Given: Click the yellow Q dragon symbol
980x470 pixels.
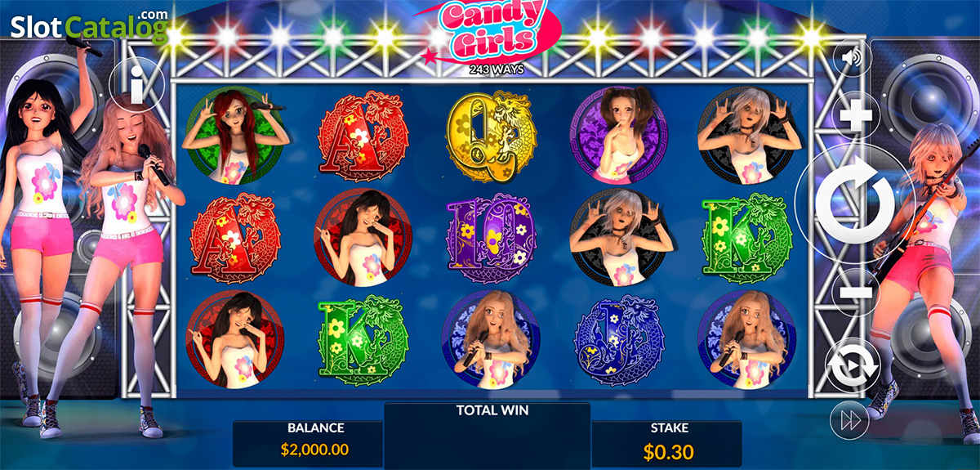Looking at the screenshot, I should [x=491, y=135].
